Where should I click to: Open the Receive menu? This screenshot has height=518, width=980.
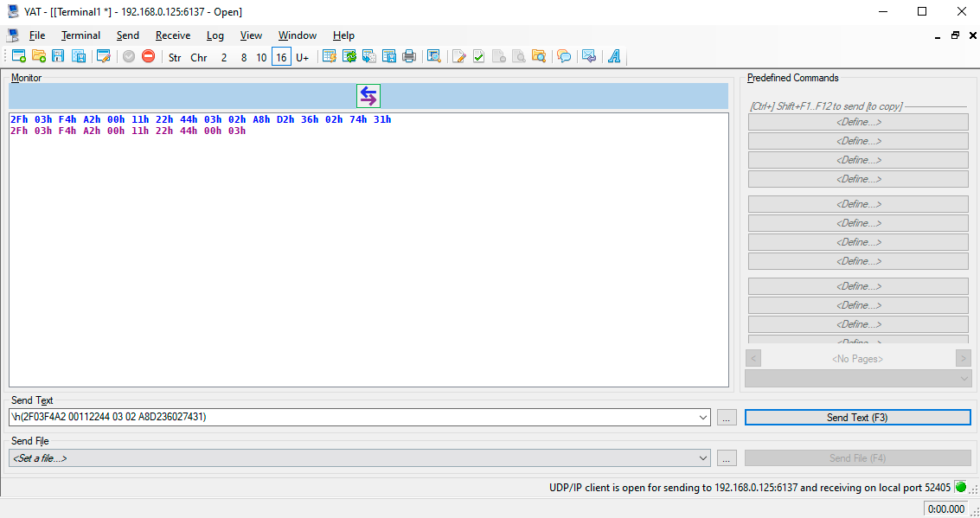point(173,35)
